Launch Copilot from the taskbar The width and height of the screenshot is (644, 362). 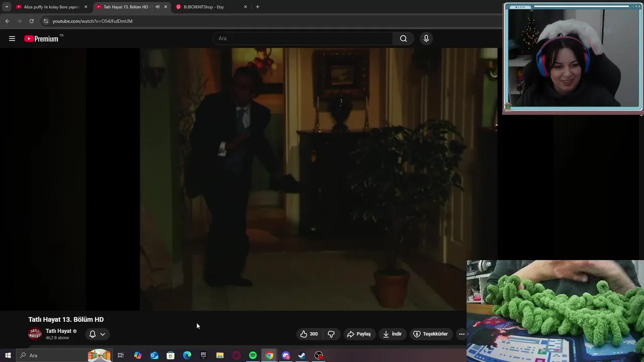(x=137, y=355)
